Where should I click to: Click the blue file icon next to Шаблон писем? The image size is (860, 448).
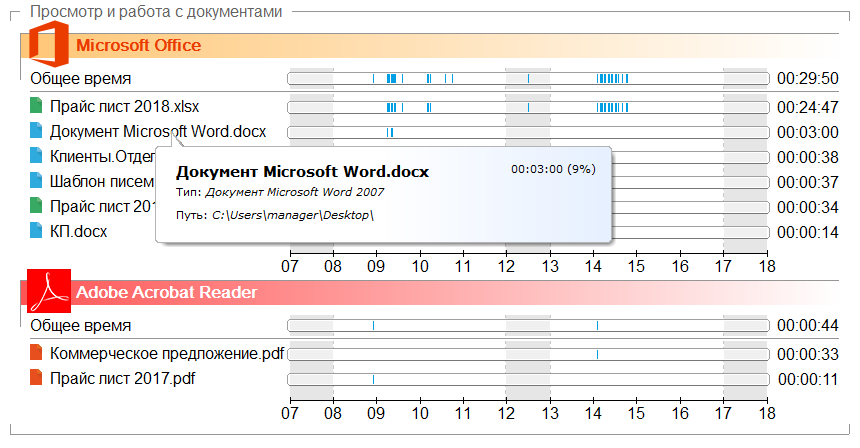(x=37, y=181)
